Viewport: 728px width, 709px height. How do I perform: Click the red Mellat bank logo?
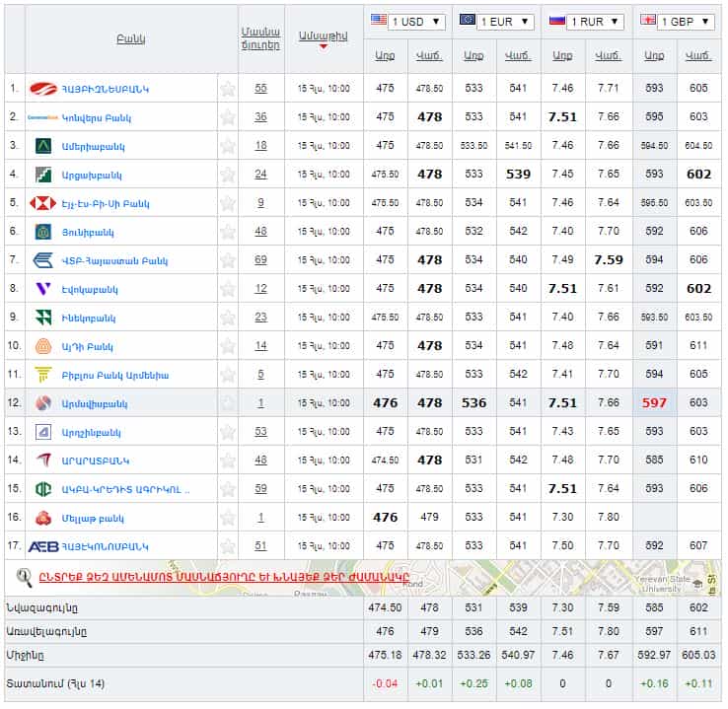pyautogui.click(x=43, y=518)
